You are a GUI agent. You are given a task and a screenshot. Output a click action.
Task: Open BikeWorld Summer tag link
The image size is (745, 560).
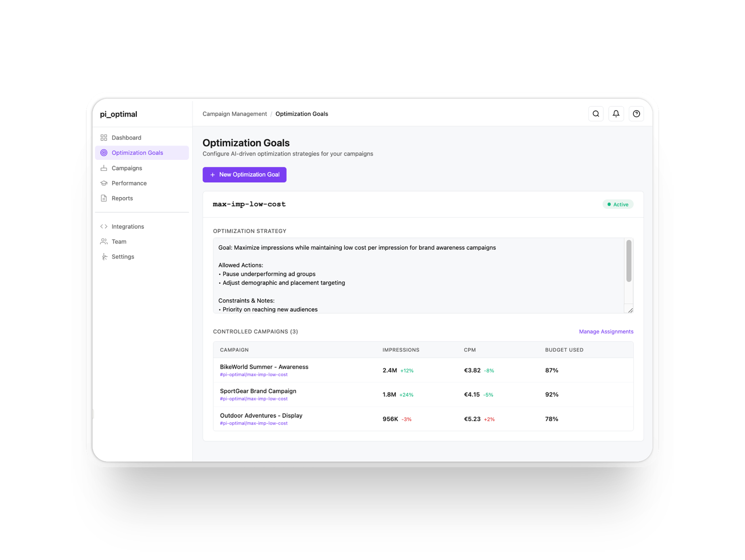click(x=254, y=374)
